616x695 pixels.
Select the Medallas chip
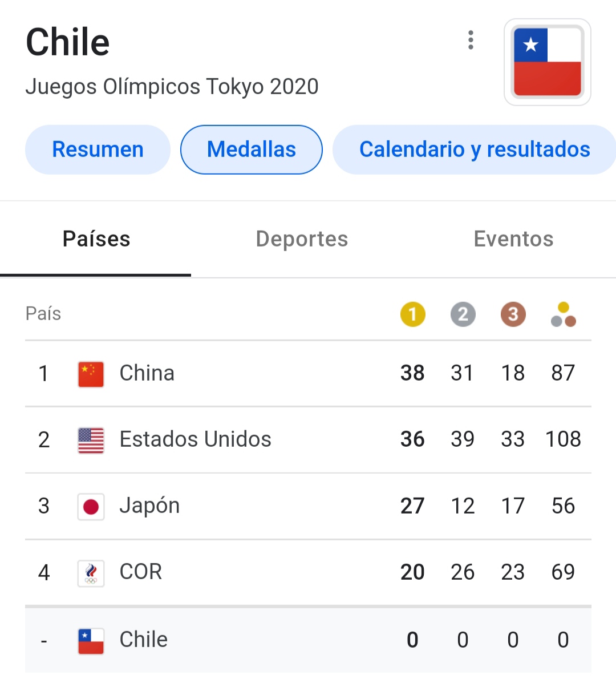tap(252, 149)
